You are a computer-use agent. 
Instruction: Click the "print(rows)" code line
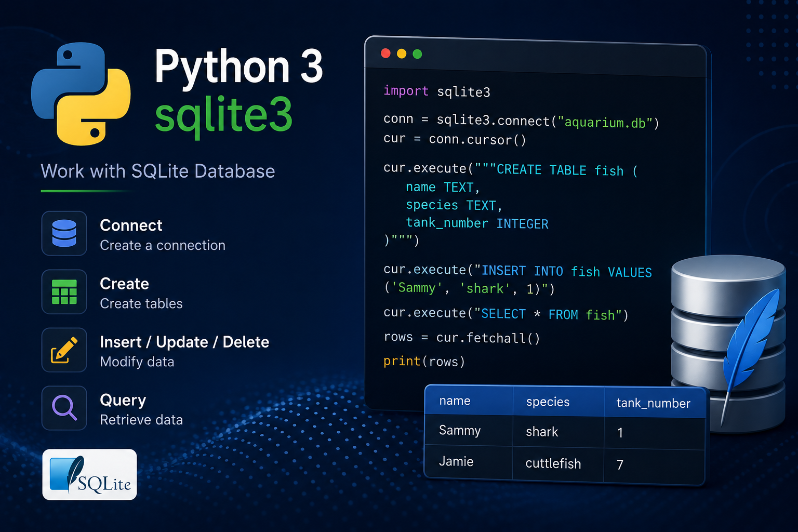pos(424,361)
